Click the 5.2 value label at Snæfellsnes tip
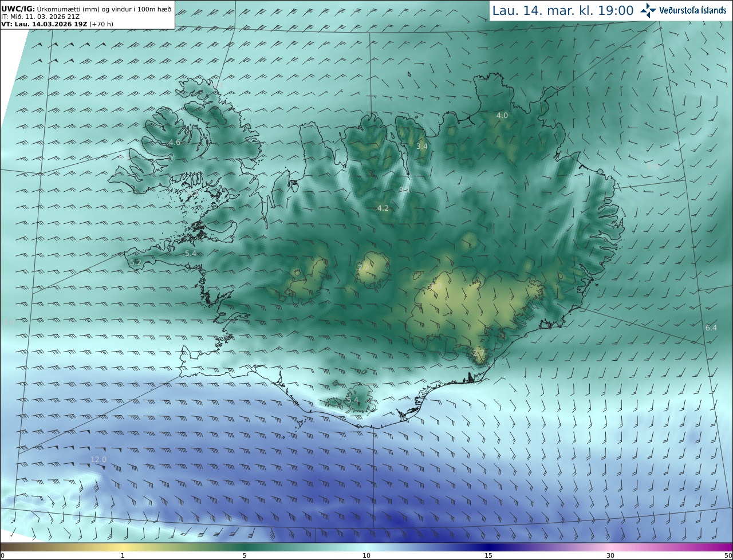This screenshot has height=560, width=733. tap(136, 262)
